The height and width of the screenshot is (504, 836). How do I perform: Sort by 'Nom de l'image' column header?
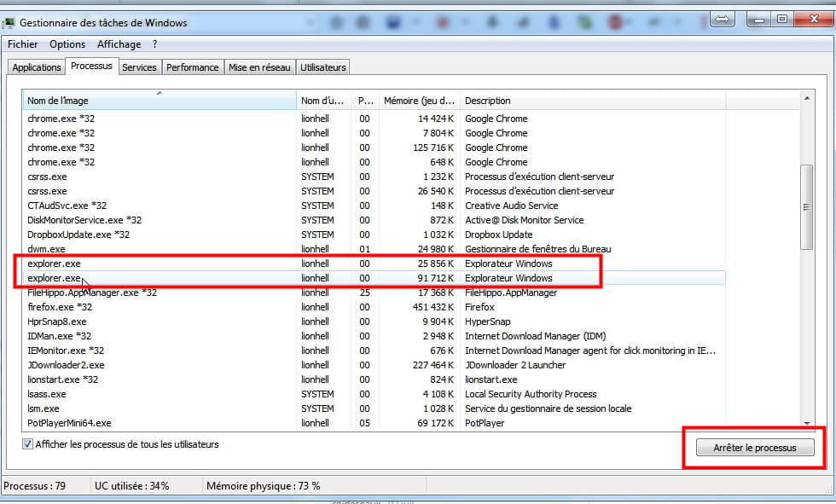[x=160, y=101]
